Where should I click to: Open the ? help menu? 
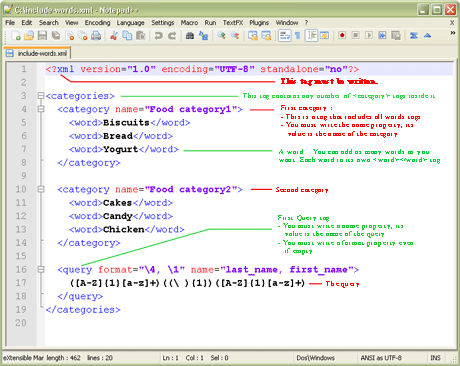point(306,23)
